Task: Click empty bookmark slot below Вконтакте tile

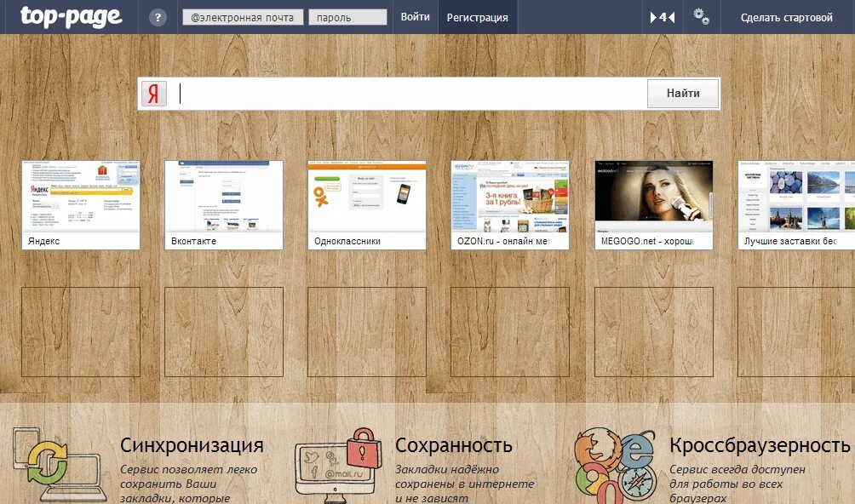Action: (x=224, y=332)
